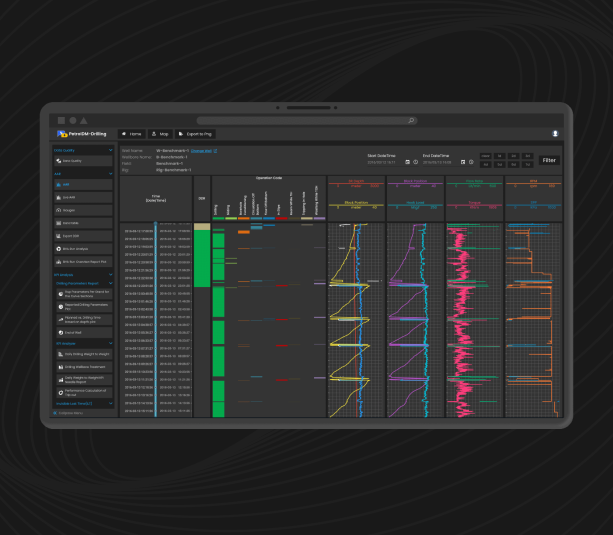Open the Data Quality sidebar item
Viewport: 613px width, 535px height.
tap(83, 161)
